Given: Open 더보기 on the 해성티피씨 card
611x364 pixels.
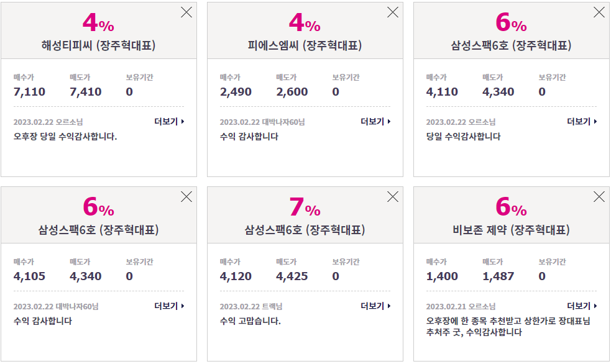Looking at the screenshot, I should (x=169, y=122).
